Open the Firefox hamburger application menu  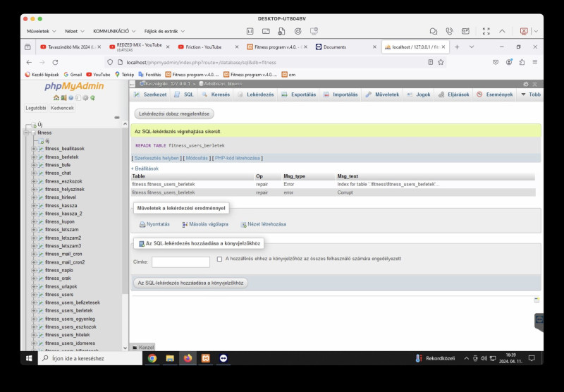(x=535, y=62)
